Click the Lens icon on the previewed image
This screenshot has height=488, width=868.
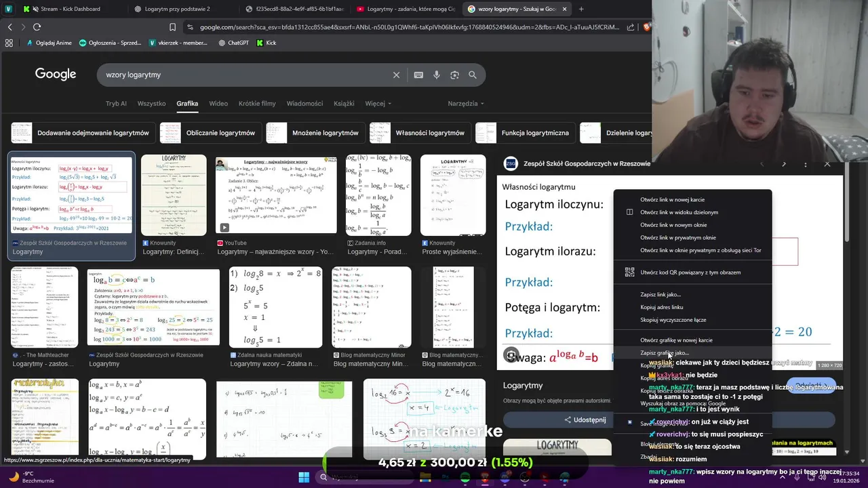(511, 355)
